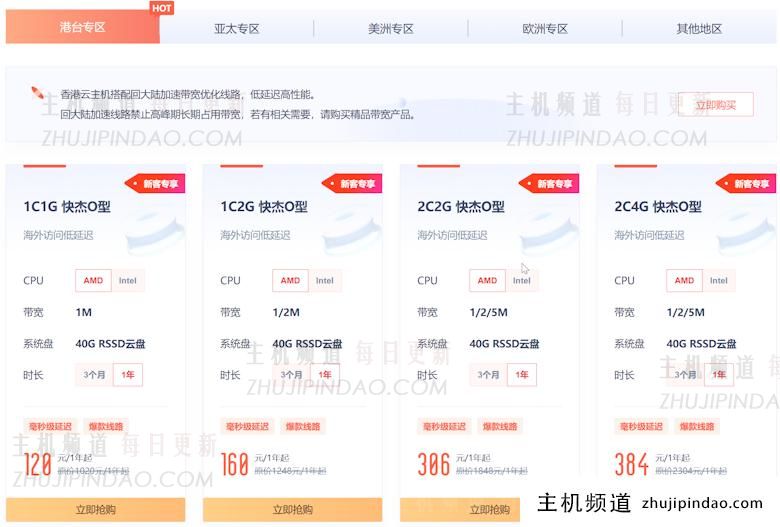The height and width of the screenshot is (527, 780).
Task: Select Intel CPU on the 2C2G plan
Action: pos(521,281)
